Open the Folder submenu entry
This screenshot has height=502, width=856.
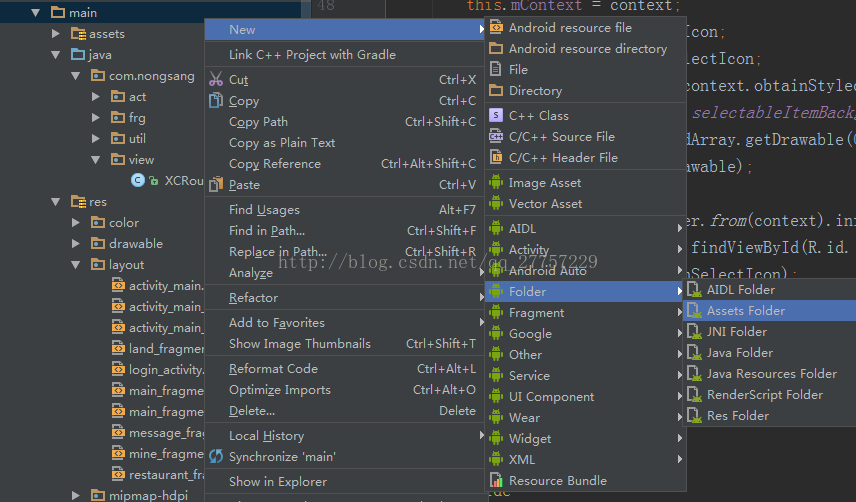(585, 291)
